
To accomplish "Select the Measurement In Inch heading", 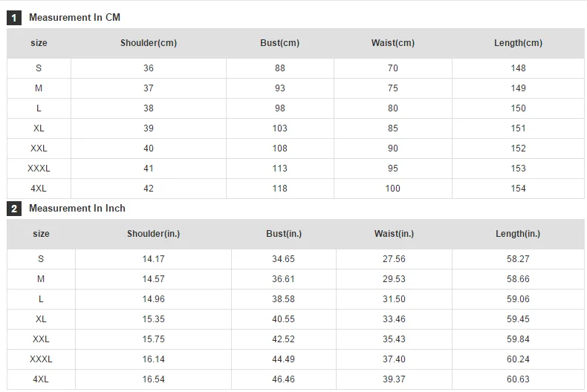I will [77, 209].
